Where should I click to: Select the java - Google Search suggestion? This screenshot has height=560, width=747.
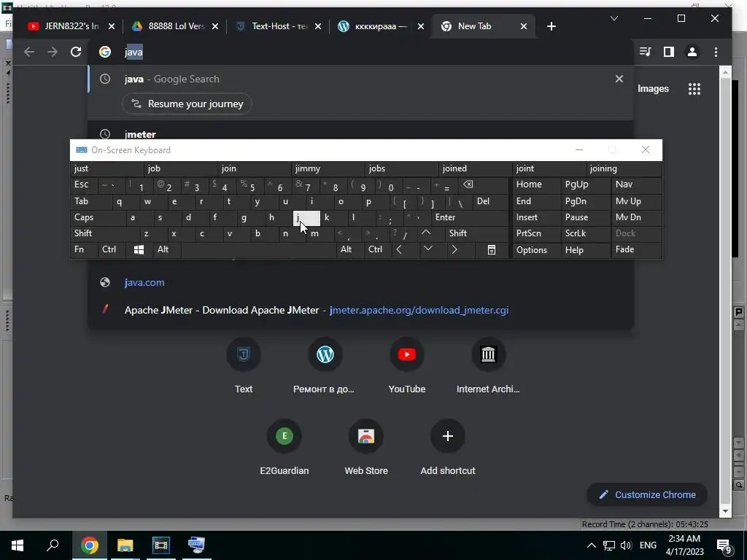pyautogui.click(x=361, y=79)
